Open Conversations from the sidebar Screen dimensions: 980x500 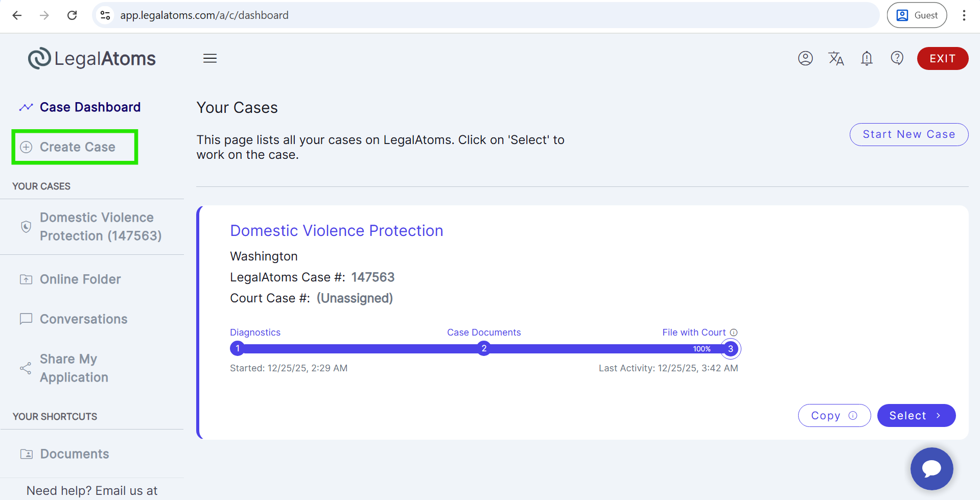tap(83, 319)
